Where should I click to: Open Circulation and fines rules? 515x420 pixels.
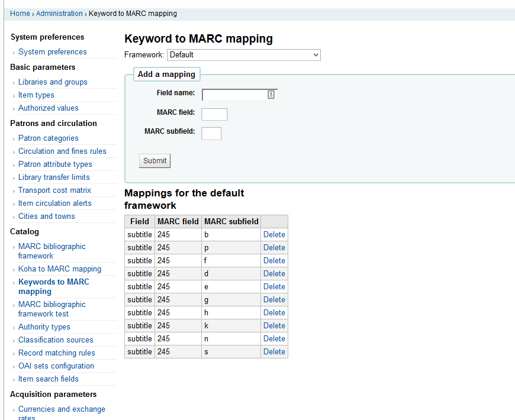[62, 151]
